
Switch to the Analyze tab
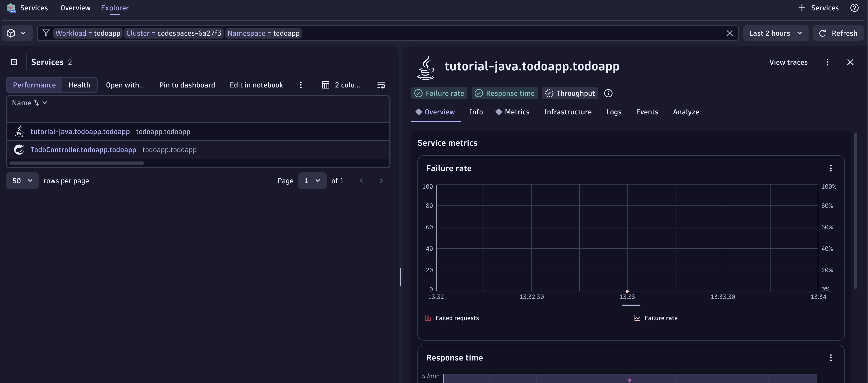point(686,112)
